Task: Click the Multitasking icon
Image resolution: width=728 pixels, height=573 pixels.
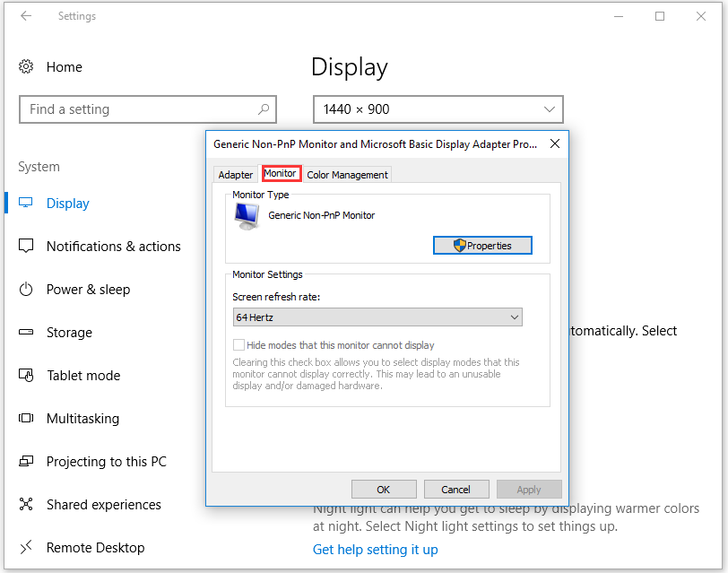Action: 26,419
